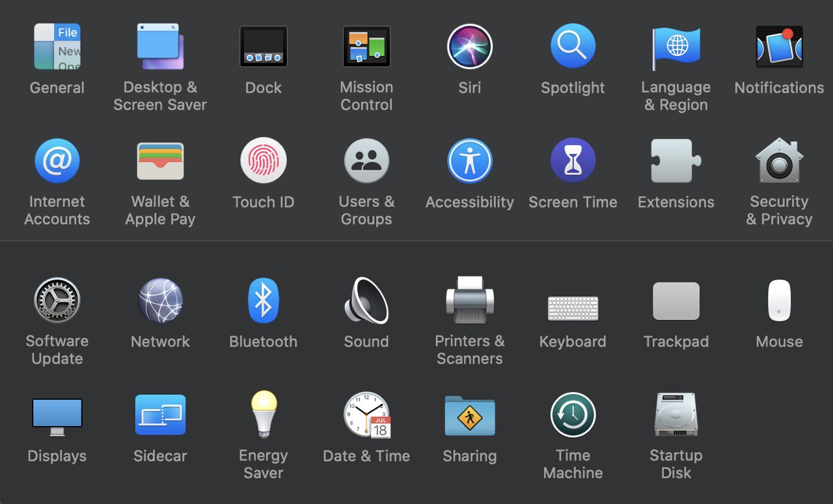Screen dimensions: 833x504
Task: Open Startup Disk preferences
Action: (x=676, y=414)
